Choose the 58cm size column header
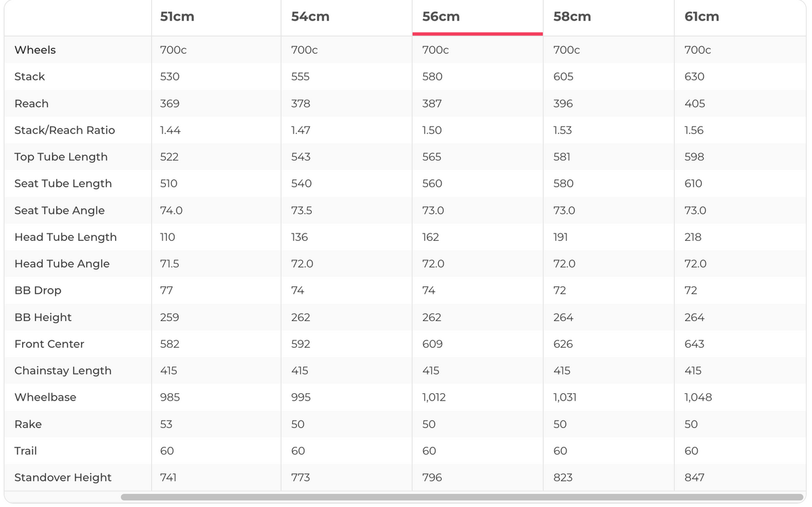The image size is (812, 507). coord(572,17)
